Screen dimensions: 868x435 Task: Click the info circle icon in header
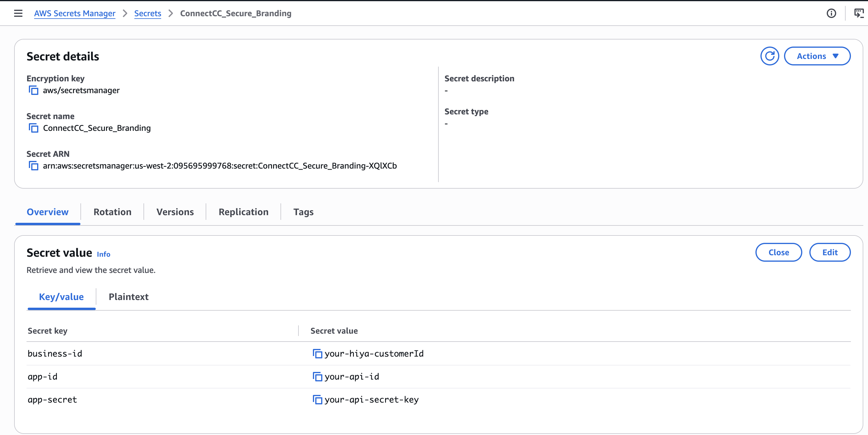click(831, 13)
